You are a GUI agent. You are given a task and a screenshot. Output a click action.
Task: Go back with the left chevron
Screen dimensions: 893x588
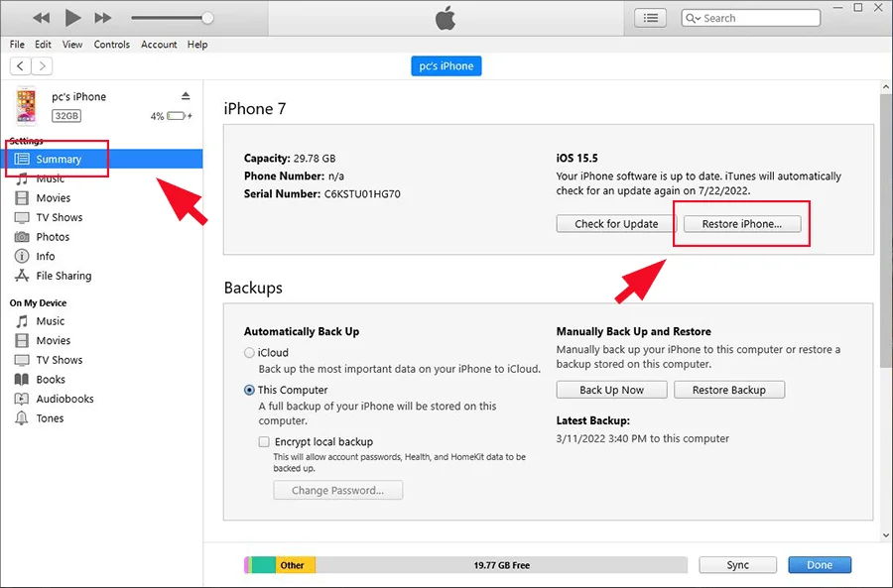pyautogui.click(x=21, y=66)
